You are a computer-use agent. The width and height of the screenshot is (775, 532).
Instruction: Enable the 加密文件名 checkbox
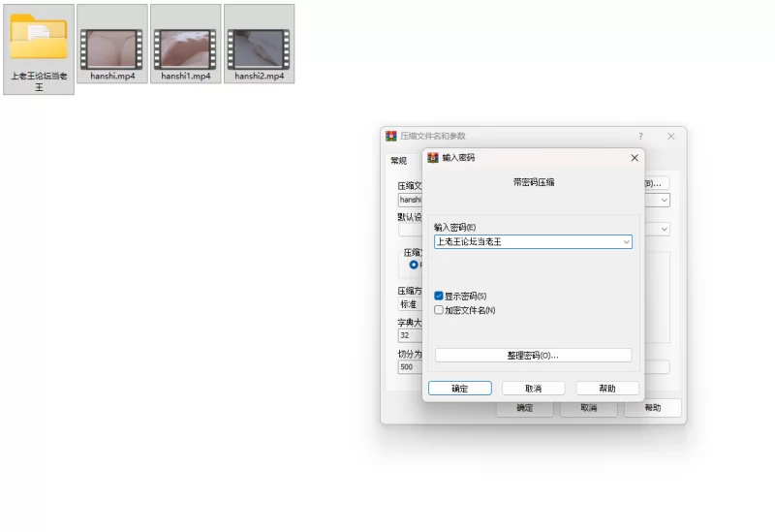point(439,310)
